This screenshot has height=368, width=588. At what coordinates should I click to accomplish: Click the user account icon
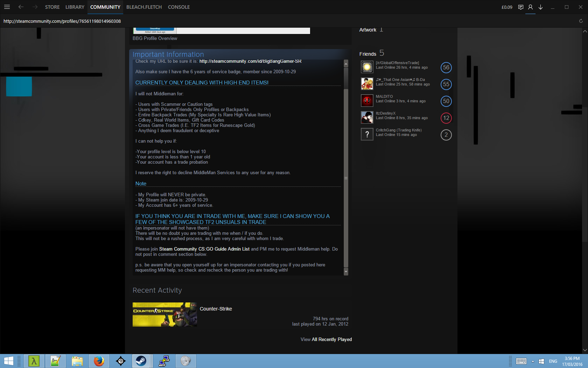[530, 7]
